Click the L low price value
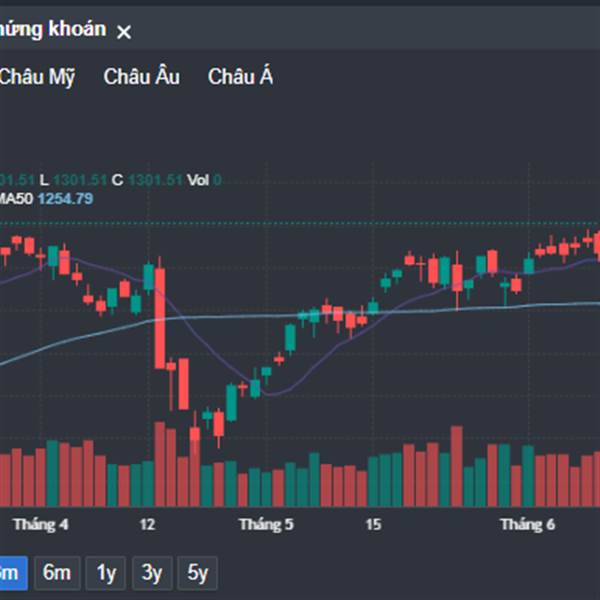Image resolution: width=600 pixels, height=600 pixels. click(80, 180)
